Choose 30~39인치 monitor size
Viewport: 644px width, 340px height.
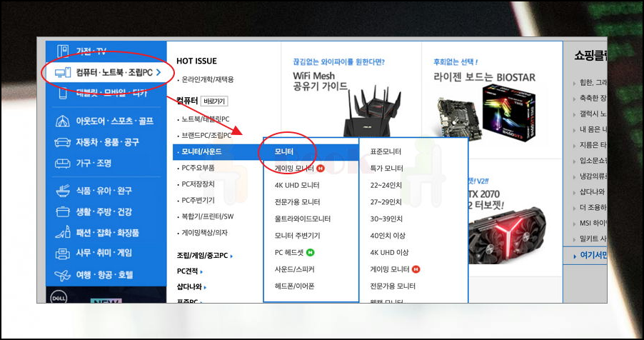click(386, 219)
